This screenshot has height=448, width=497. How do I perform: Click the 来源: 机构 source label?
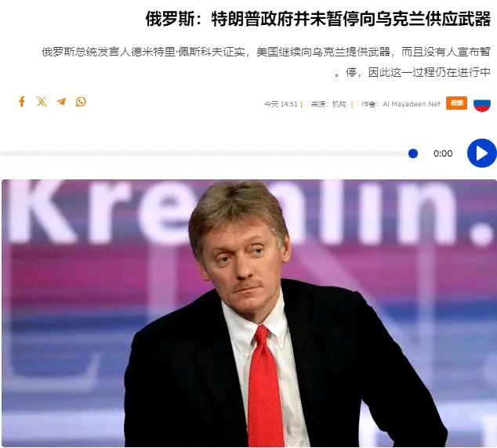pyautogui.click(x=328, y=104)
